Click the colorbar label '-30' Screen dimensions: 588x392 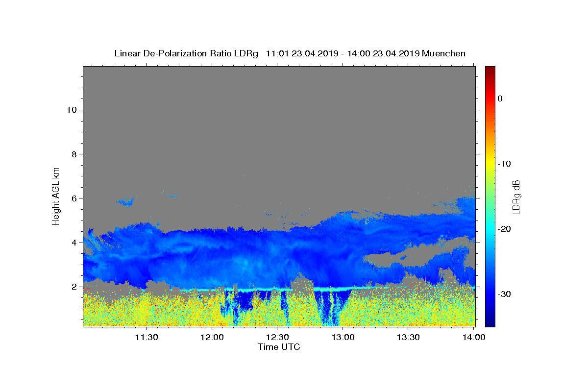pyautogui.click(x=505, y=294)
